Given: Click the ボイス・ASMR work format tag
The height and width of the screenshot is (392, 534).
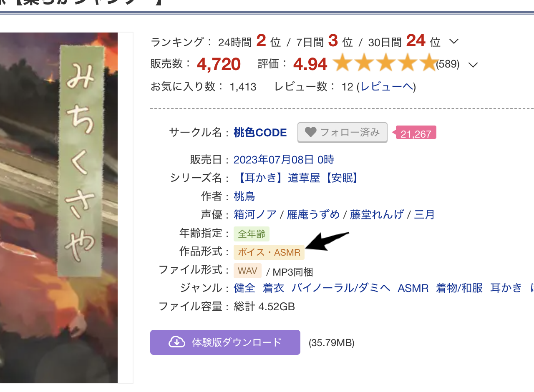Looking at the screenshot, I should click(269, 252).
